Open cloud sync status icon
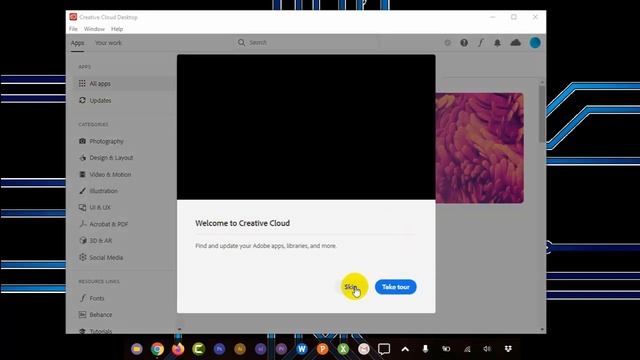 click(516, 42)
